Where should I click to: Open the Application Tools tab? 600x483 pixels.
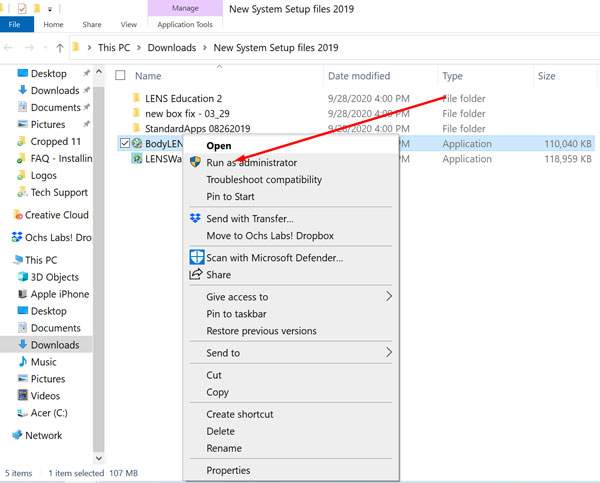tap(185, 24)
